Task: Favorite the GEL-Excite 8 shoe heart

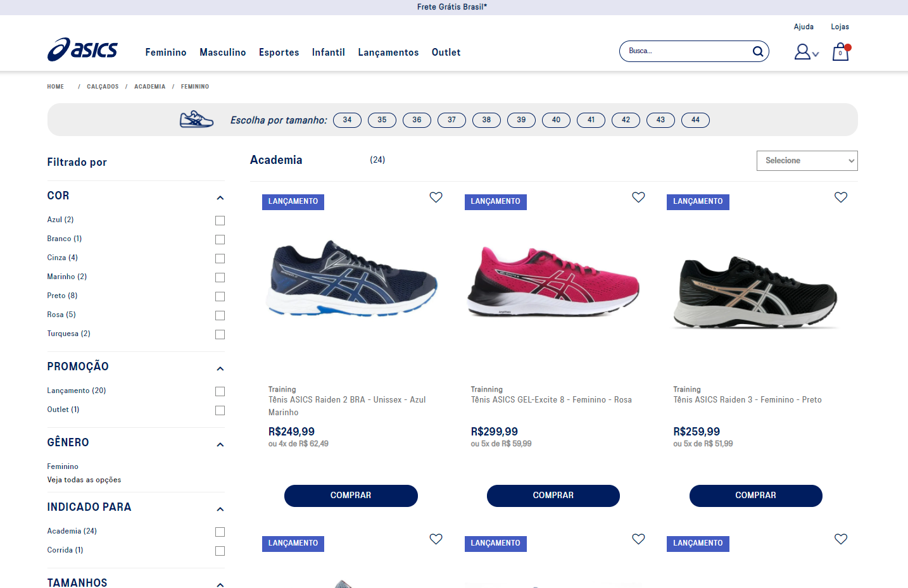Action: 638,197
